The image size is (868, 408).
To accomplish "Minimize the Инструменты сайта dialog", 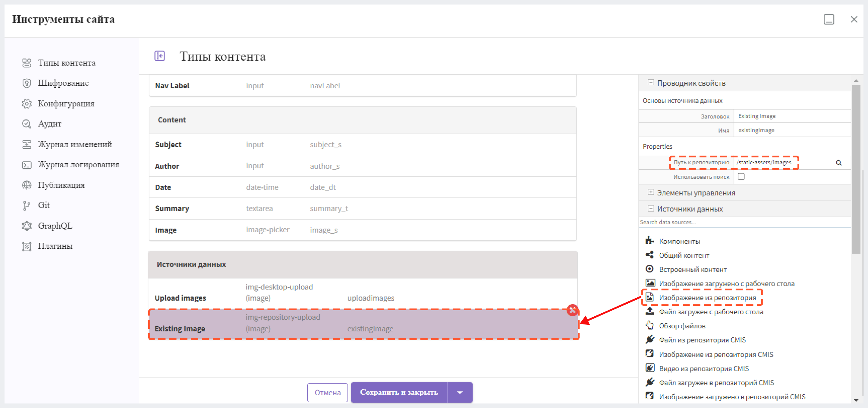I will (829, 19).
